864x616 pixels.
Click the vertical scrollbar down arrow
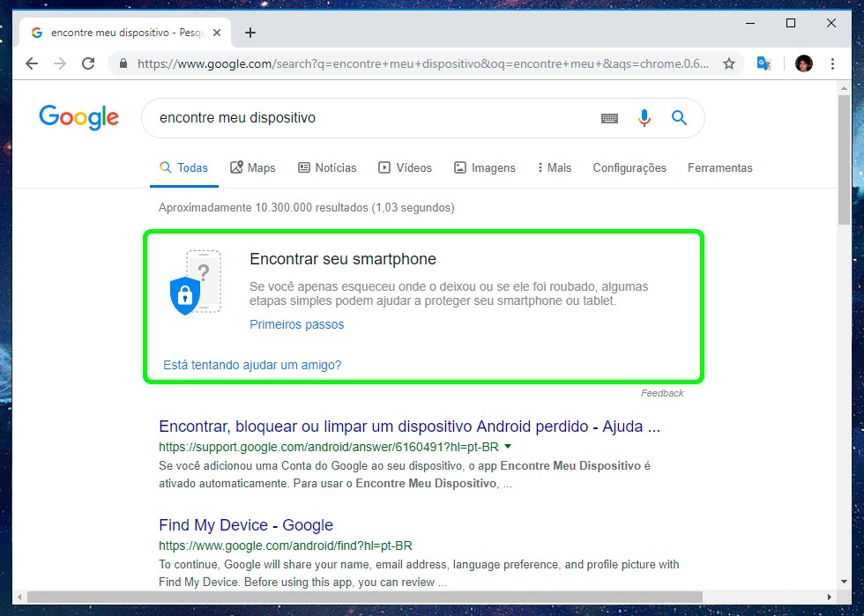pyautogui.click(x=845, y=582)
